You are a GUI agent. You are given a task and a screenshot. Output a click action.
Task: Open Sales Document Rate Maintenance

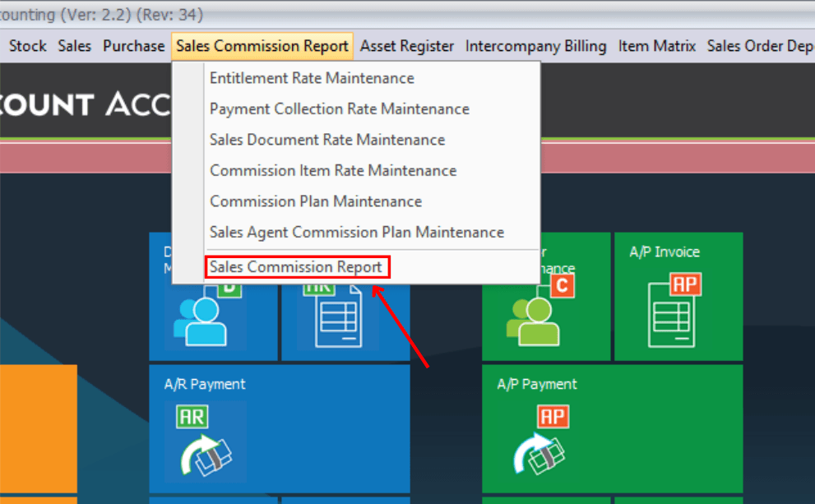(x=326, y=140)
